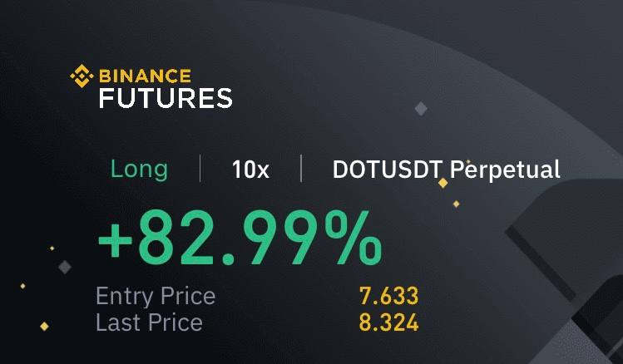Click the 10x leverage label
The width and height of the screenshot is (623, 364).
pyautogui.click(x=250, y=170)
